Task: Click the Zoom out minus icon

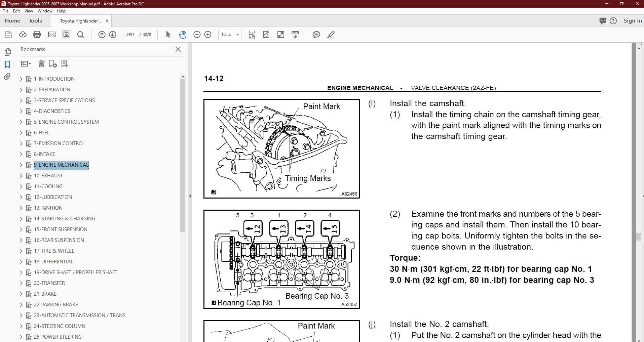Action: pos(197,35)
